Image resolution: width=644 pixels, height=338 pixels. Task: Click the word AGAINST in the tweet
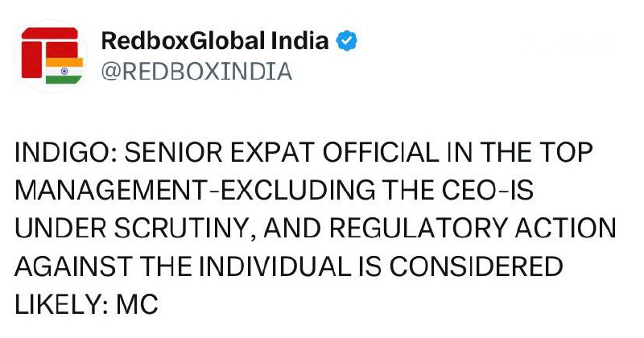(71, 267)
